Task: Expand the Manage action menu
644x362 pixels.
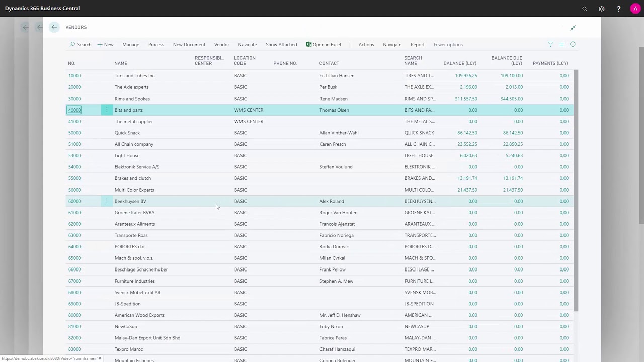Action: pyautogui.click(x=131, y=45)
